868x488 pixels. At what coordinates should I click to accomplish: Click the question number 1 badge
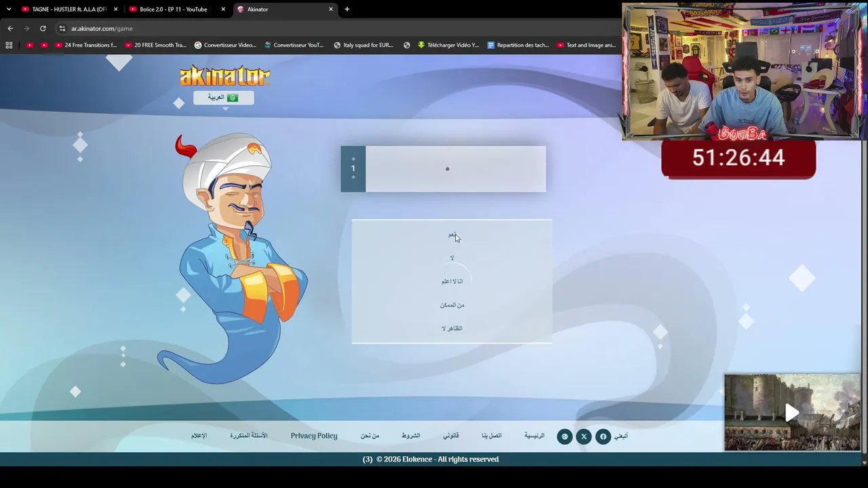point(353,169)
